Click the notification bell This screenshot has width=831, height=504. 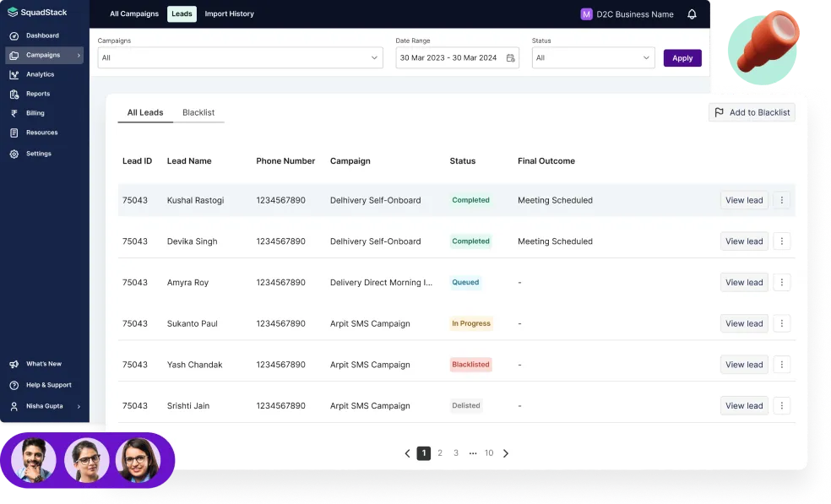click(x=691, y=14)
